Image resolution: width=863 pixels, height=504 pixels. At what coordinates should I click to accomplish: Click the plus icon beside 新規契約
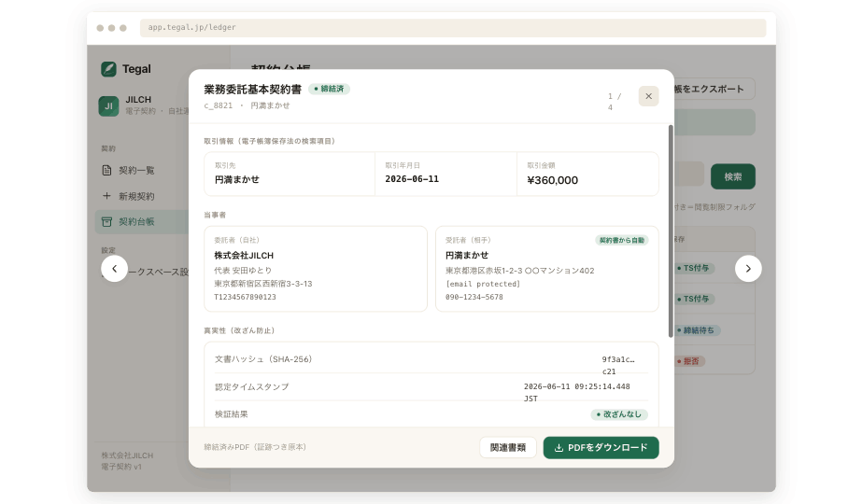pyautogui.click(x=106, y=196)
